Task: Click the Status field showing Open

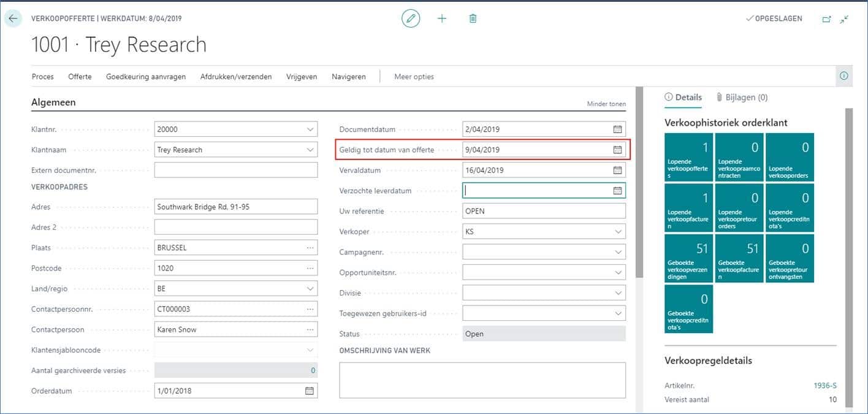Action: point(544,334)
